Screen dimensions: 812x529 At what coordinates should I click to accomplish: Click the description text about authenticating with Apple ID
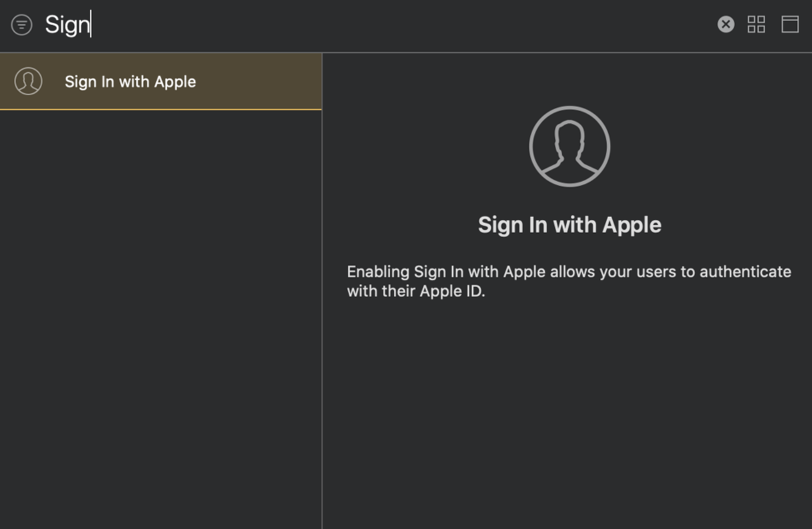(569, 281)
